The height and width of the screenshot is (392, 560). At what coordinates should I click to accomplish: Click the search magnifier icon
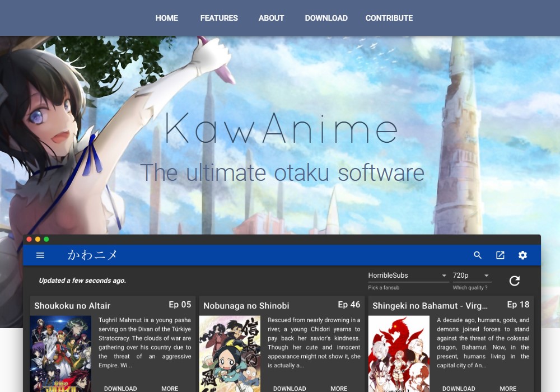(478, 255)
